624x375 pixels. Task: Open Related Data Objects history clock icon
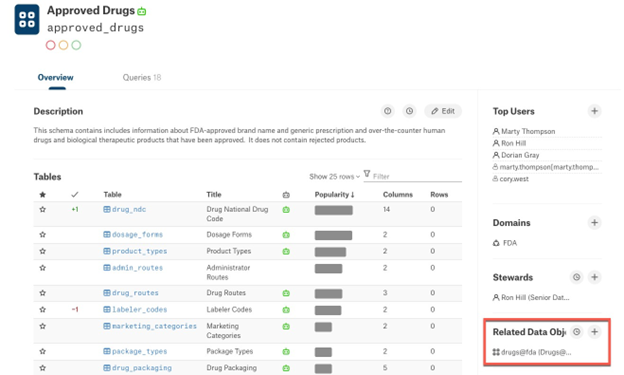coord(576,332)
